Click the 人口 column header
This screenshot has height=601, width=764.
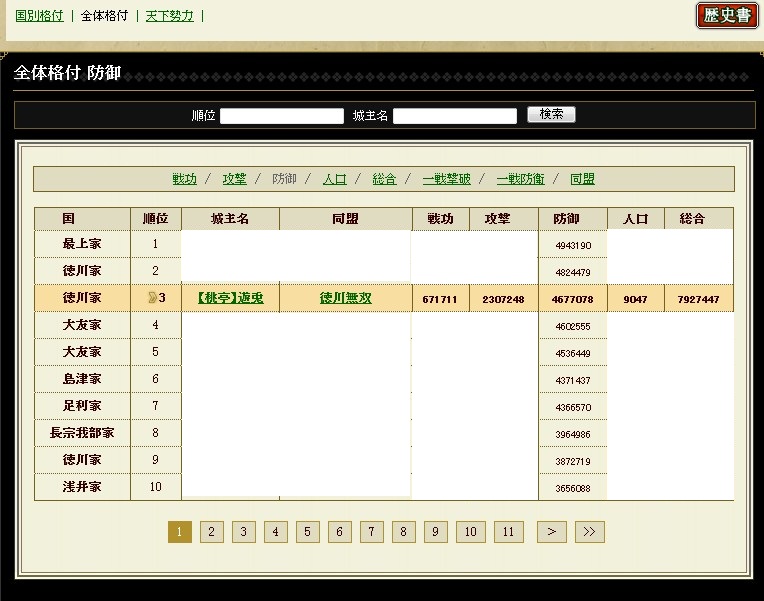635,219
